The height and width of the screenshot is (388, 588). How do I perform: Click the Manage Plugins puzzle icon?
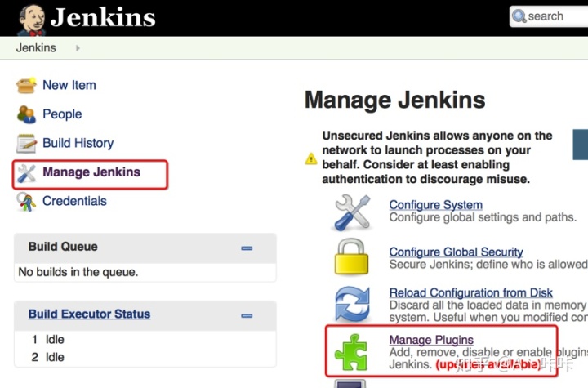(351, 352)
